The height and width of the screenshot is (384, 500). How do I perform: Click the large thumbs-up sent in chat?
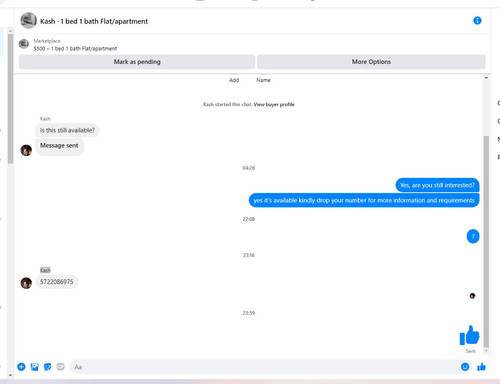[x=469, y=335]
